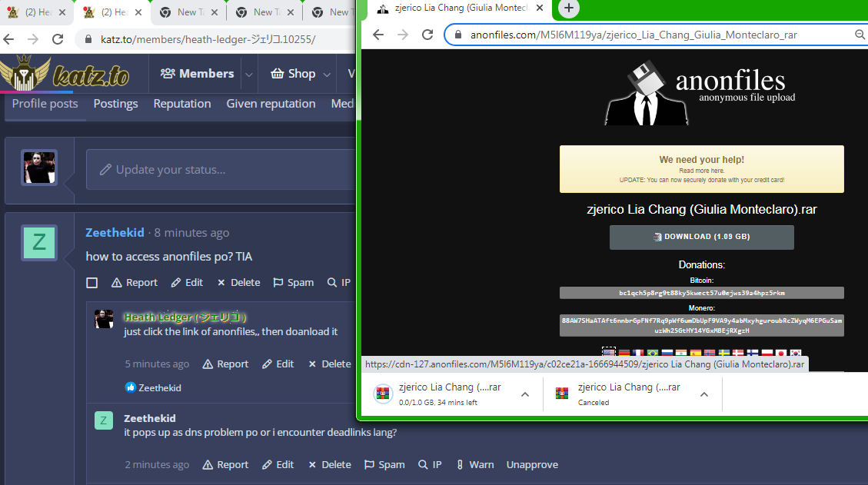The image size is (868, 485).
Task: Click the back arrow in the katz.to window
Action: coord(8,39)
